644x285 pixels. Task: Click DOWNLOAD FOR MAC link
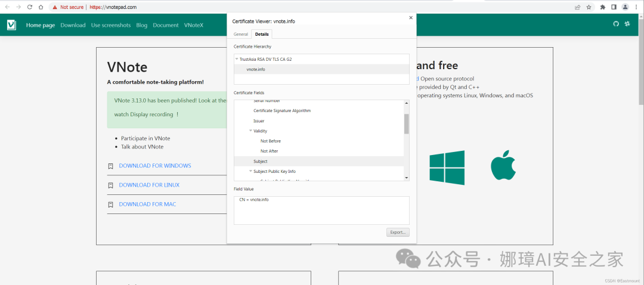[147, 205]
